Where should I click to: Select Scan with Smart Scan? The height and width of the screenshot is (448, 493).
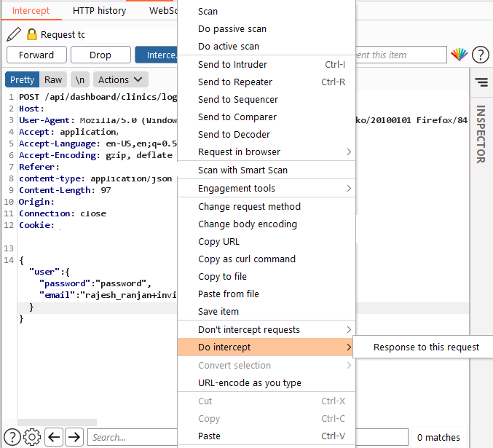pyautogui.click(x=267, y=170)
